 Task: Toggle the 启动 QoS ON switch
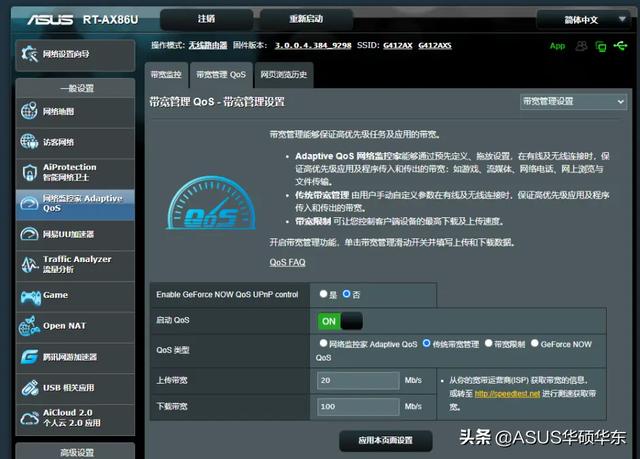[340, 321]
